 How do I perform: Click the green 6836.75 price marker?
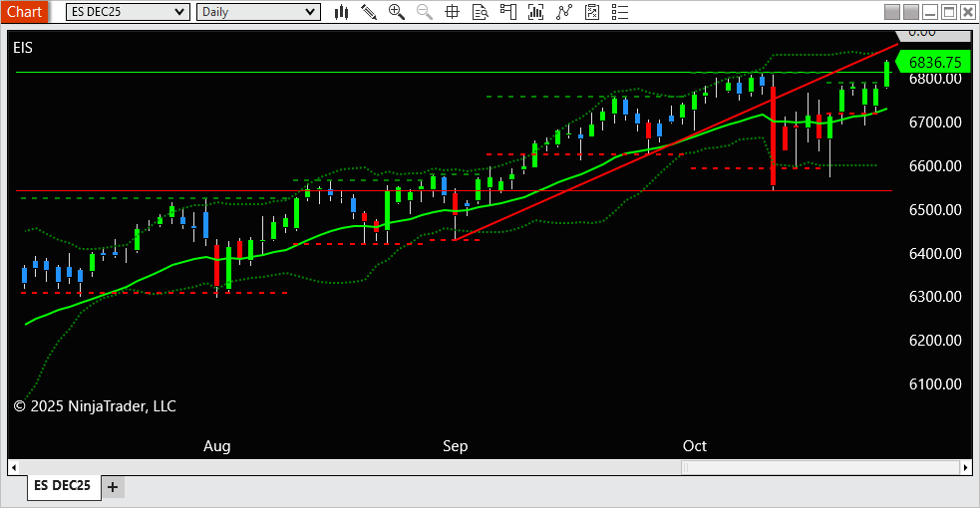933,62
